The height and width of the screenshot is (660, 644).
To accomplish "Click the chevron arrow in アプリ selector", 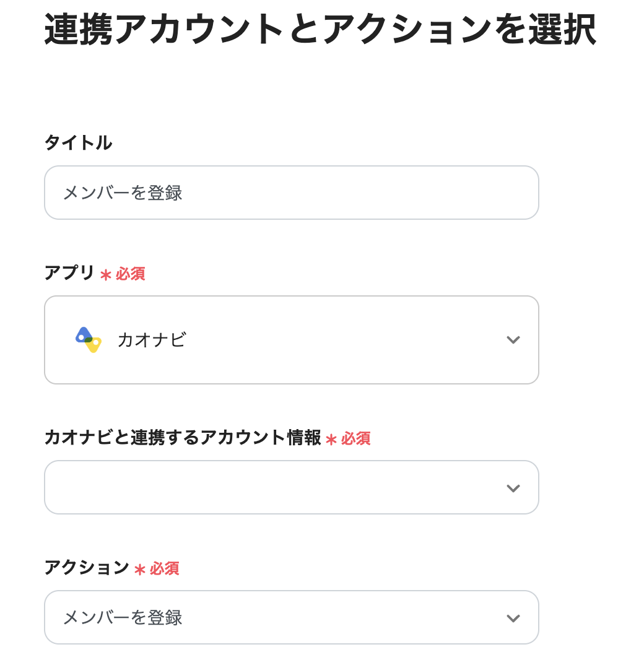I will 513,340.
